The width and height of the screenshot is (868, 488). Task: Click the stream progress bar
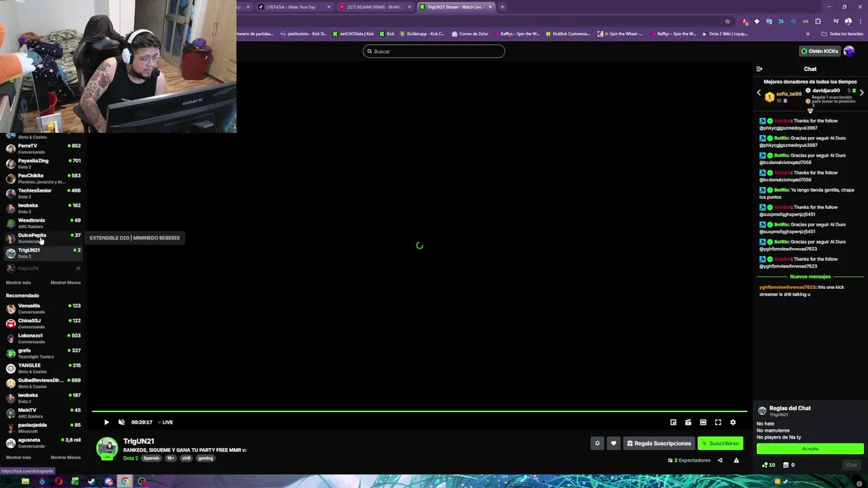(419, 411)
